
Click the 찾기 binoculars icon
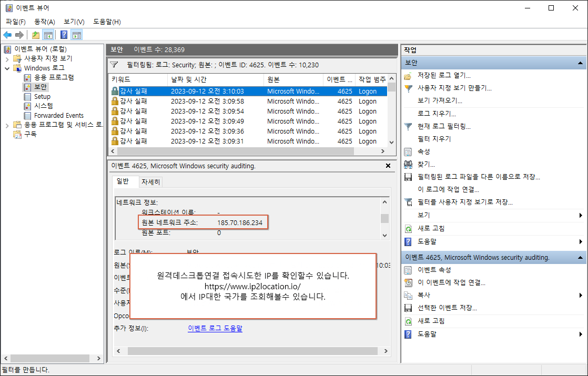(408, 164)
